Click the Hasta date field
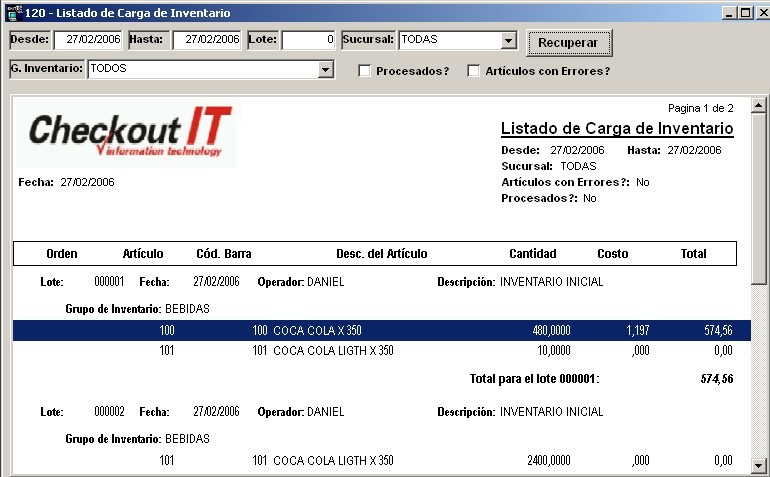770x477 pixels. click(207, 40)
